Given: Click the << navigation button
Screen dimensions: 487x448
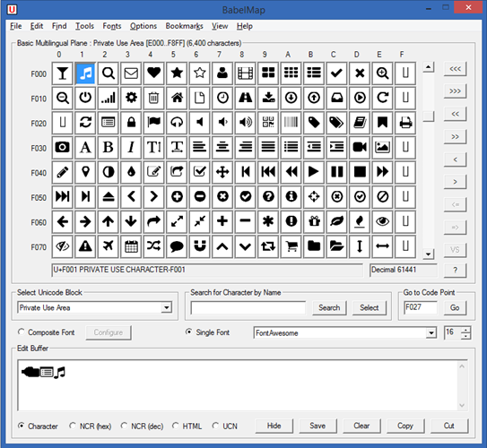Looking at the screenshot, I should point(455,114).
